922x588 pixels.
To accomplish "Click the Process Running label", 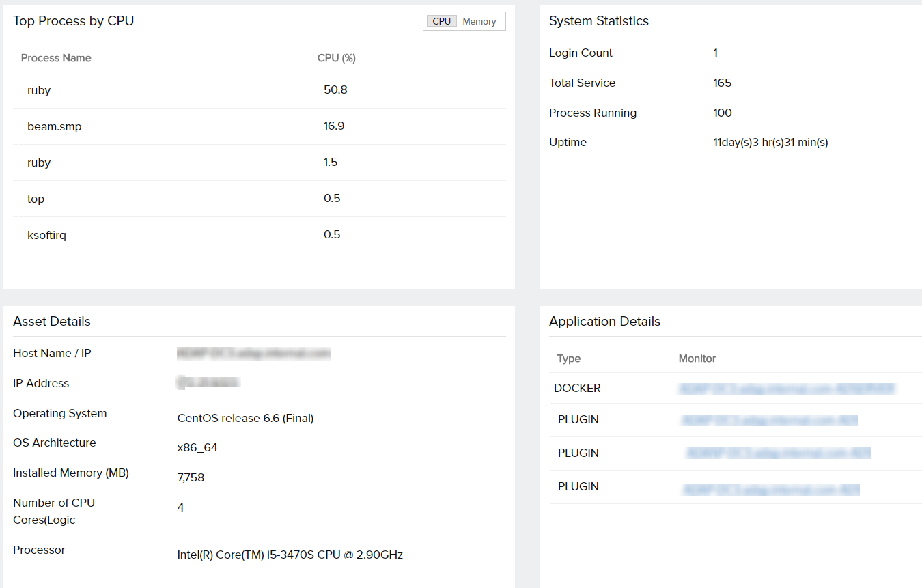I will (592, 113).
